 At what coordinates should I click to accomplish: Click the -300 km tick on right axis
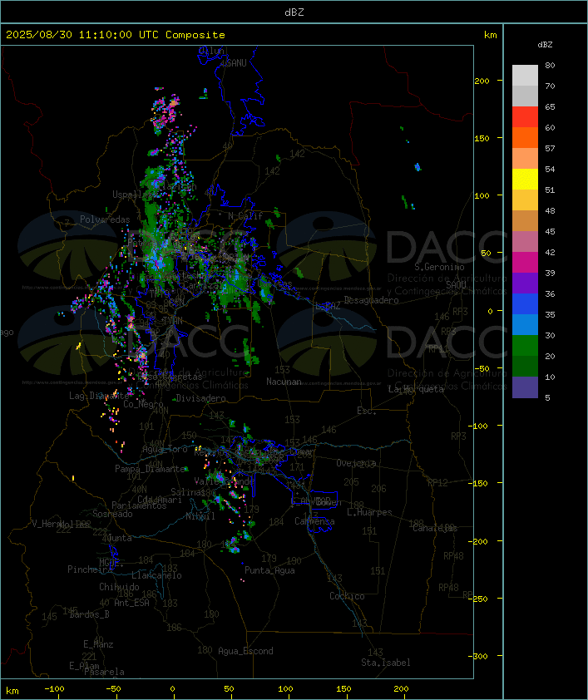point(480,656)
